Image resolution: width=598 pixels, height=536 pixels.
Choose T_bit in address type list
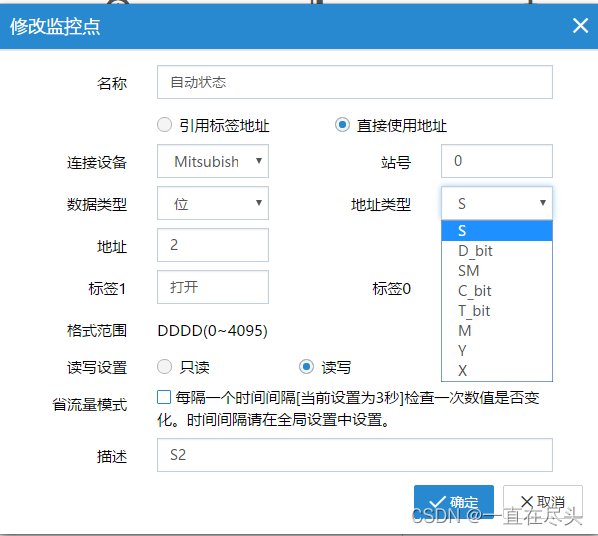point(497,311)
